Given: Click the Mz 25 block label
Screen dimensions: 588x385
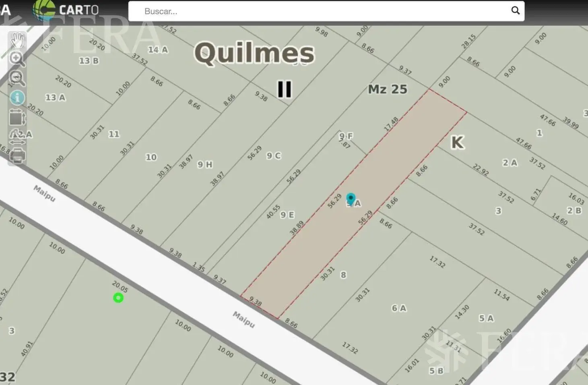Looking at the screenshot, I should [x=388, y=89].
